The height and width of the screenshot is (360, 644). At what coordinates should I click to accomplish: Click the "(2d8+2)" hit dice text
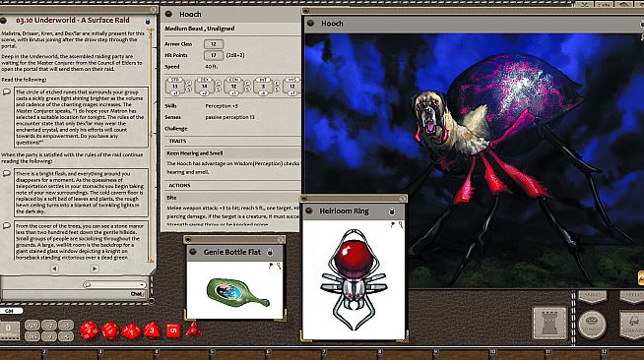pyautogui.click(x=235, y=55)
